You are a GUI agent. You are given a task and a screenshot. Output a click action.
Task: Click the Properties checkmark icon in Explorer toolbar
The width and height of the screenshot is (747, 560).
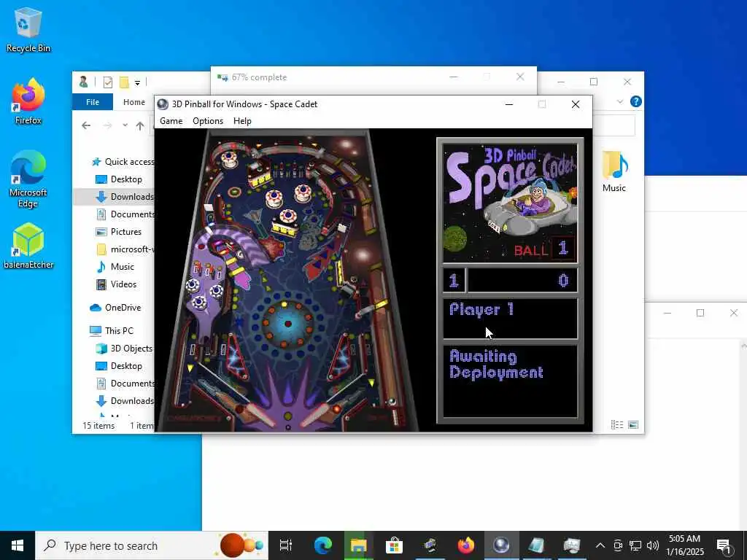[x=108, y=82]
